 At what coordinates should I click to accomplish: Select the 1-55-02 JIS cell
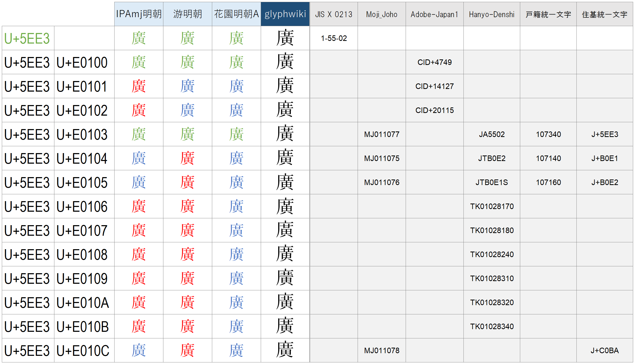334,38
